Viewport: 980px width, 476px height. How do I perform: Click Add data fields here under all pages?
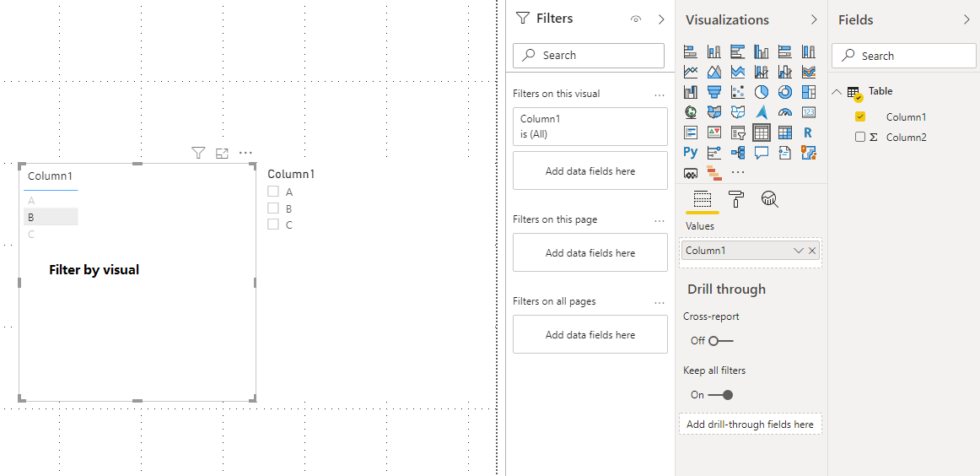click(x=590, y=335)
